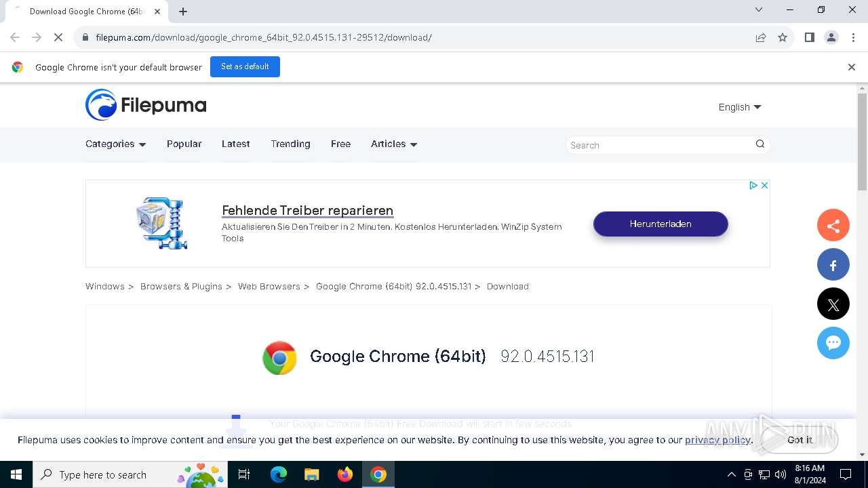Viewport: 868px width, 488px height.
Task: Go to the Trending page
Action: point(290,144)
